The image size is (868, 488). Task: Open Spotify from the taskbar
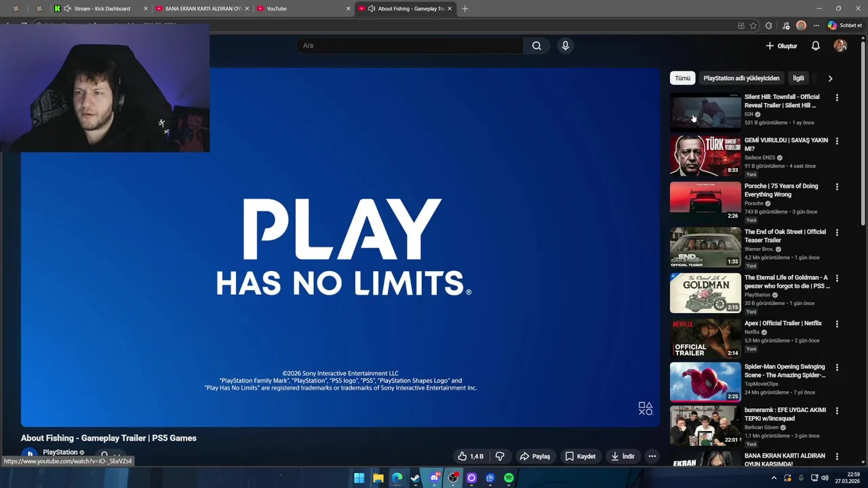click(x=509, y=478)
